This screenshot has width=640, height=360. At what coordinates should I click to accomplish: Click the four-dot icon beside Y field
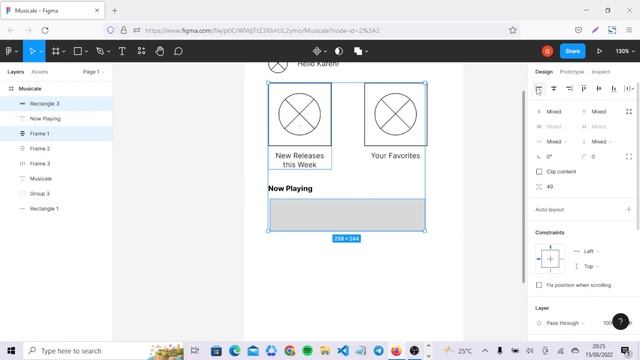click(x=629, y=111)
